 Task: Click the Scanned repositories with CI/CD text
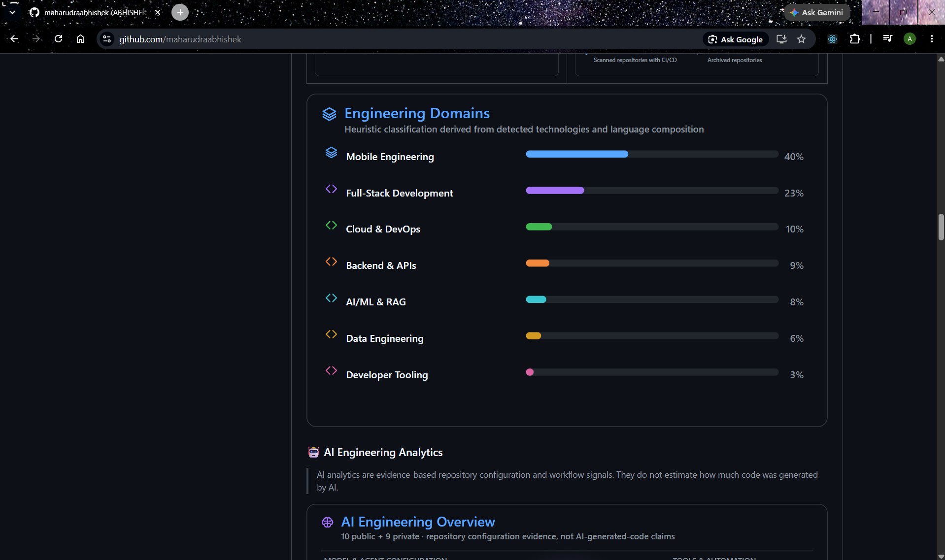635,60
